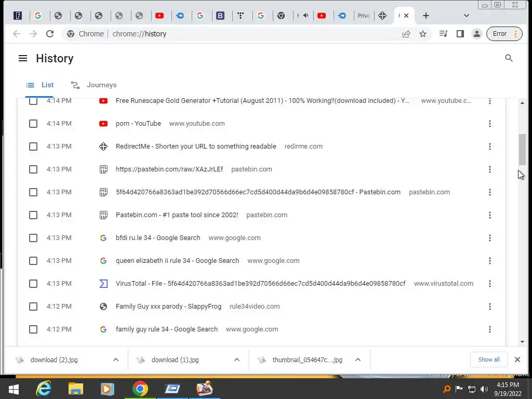
Task: Open File Explorer from the taskbar
Action: 76,389
